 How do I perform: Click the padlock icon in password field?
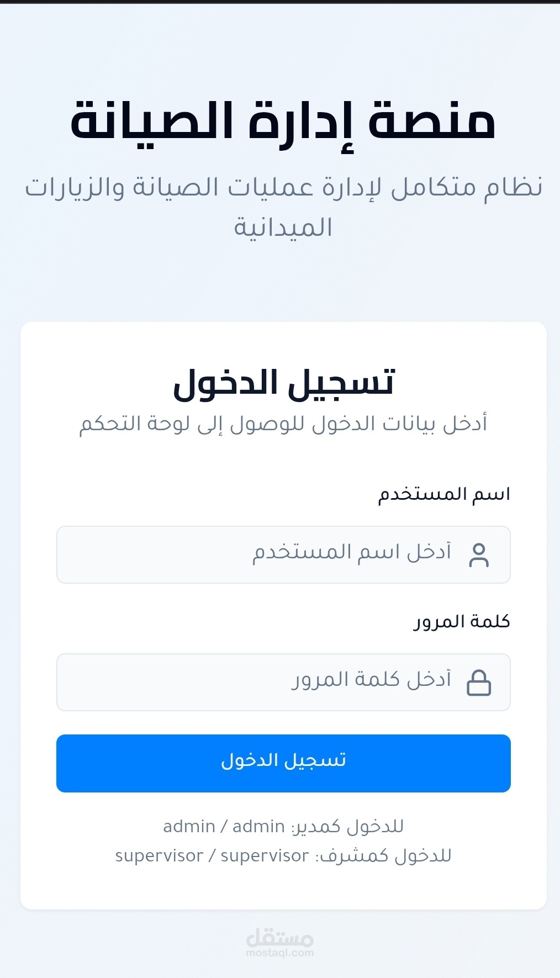[x=479, y=683]
